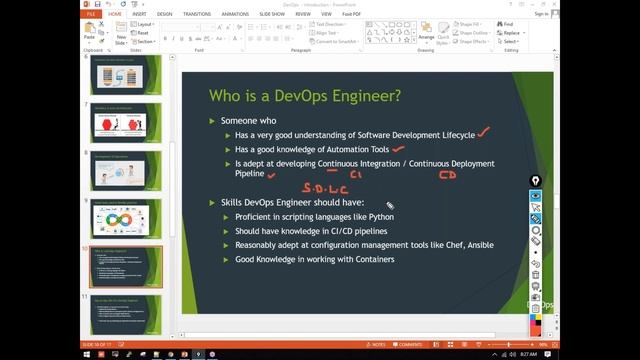
Task: Select the pen tool in annotation toolbar
Action: point(536,219)
